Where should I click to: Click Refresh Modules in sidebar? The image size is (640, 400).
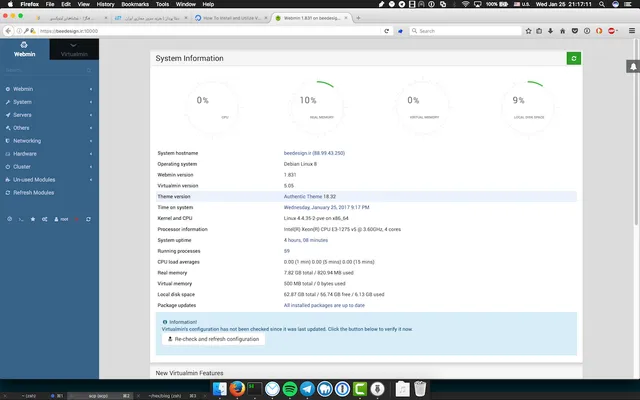(49, 193)
